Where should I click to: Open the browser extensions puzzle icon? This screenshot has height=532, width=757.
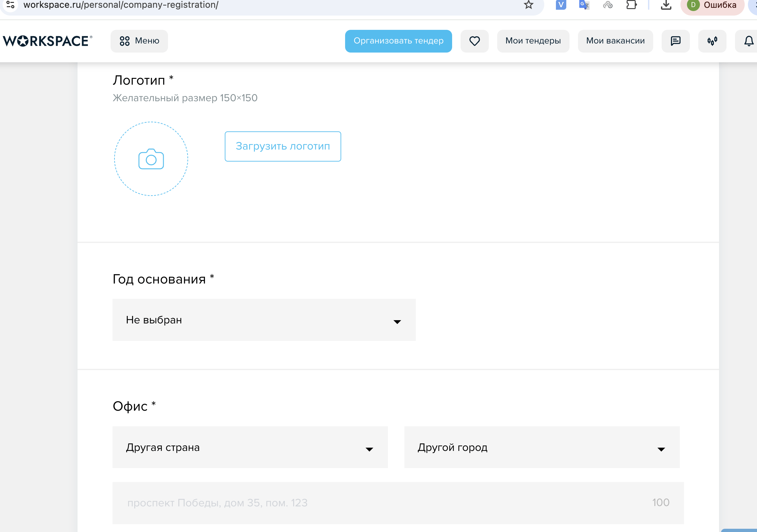point(631,5)
